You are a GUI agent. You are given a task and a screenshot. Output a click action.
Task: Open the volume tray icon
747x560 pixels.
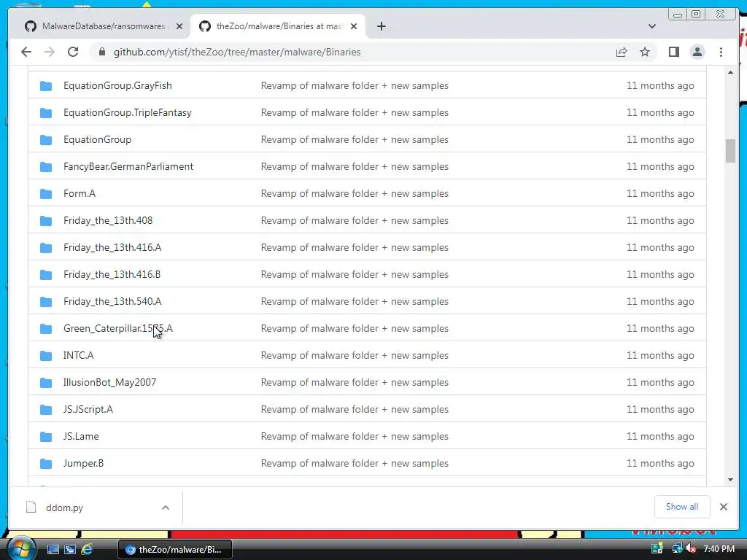tap(692, 549)
